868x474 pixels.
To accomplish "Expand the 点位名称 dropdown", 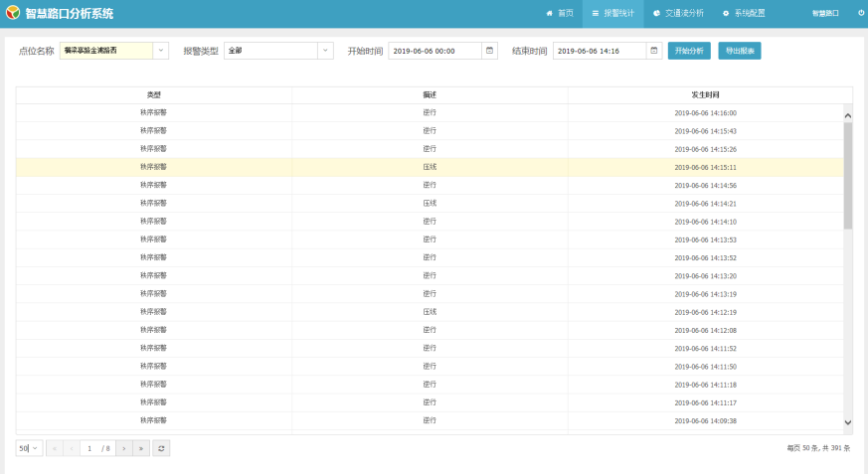I will 161,51.
